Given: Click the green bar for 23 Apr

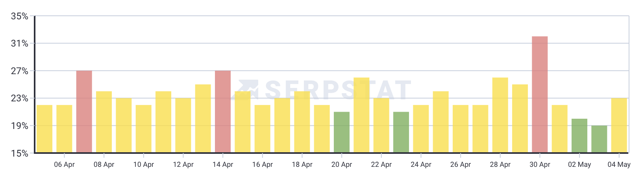Looking at the screenshot, I should point(401,133).
